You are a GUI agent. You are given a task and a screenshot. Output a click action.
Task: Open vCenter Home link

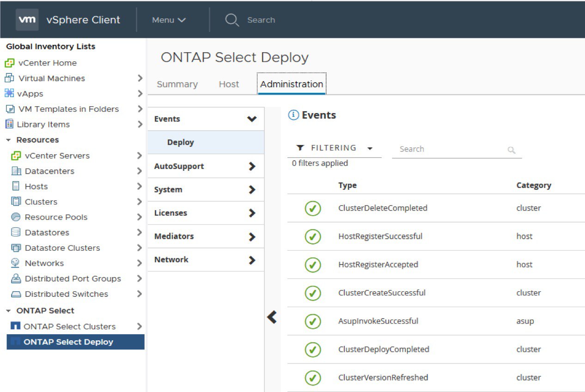coord(48,63)
